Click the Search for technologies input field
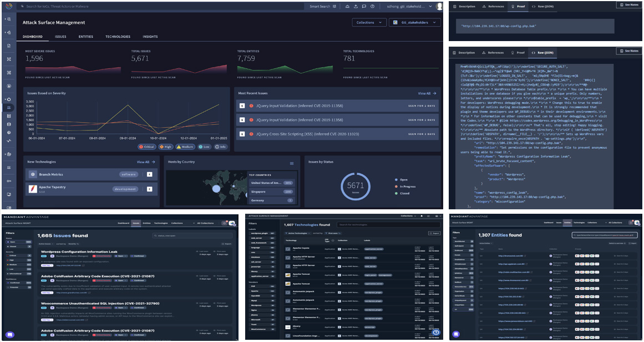The height and width of the screenshot is (342, 644). point(388,225)
